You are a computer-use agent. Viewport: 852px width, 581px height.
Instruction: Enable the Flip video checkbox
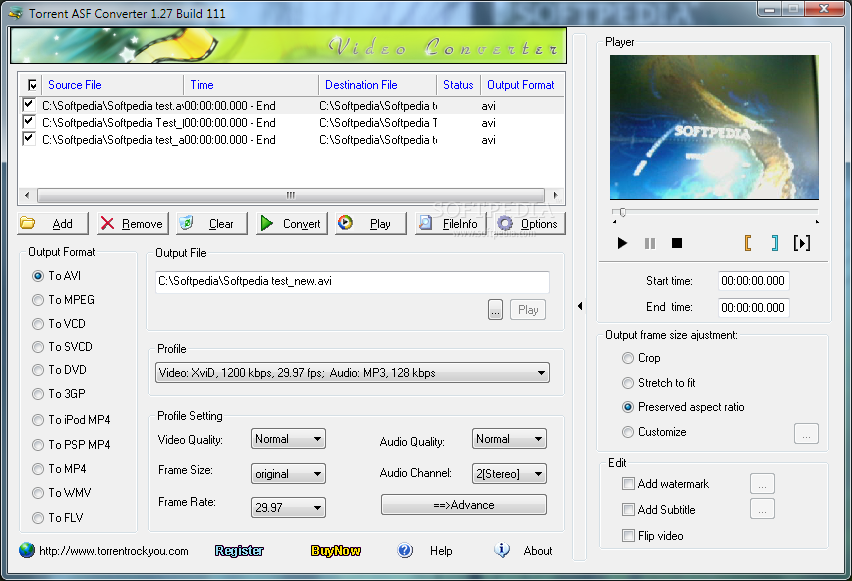point(628,536)
